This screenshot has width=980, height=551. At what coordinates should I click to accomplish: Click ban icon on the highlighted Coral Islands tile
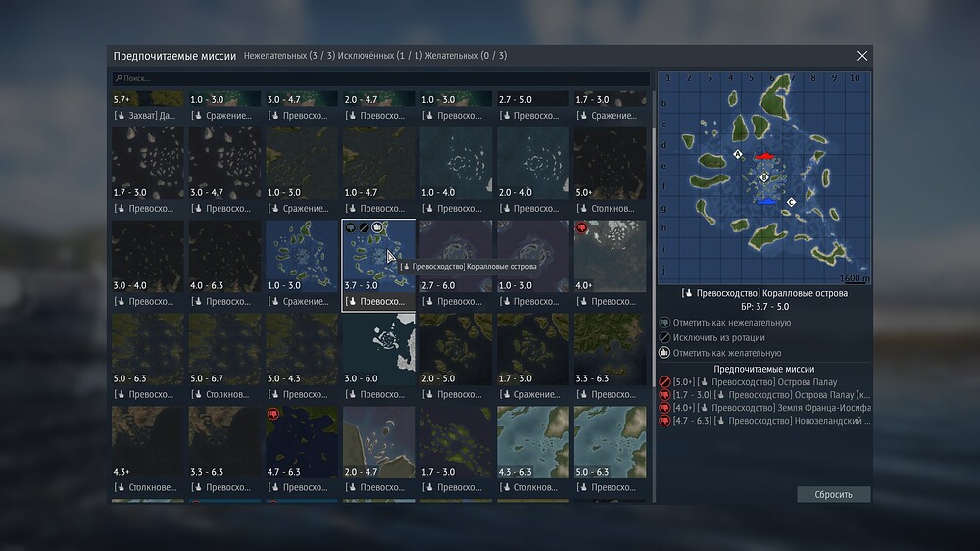coord(363,226)
